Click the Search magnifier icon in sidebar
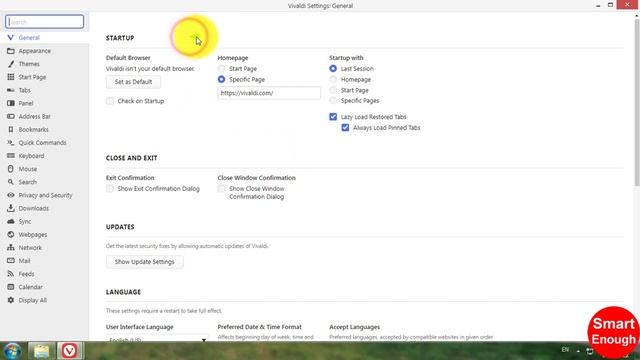This screenshot has height=360, width=640. (x=11, y=182)
